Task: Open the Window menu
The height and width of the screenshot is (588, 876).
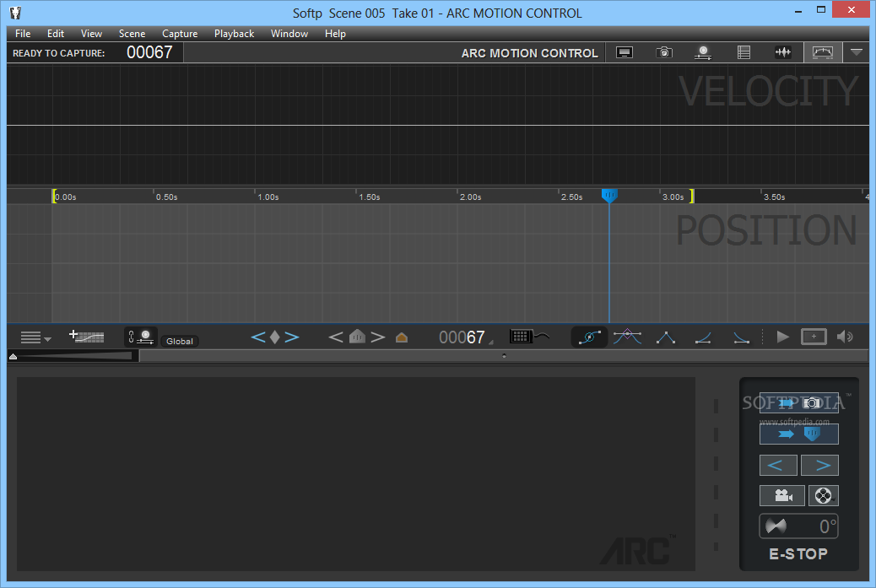Action: [x=289, y=34]
